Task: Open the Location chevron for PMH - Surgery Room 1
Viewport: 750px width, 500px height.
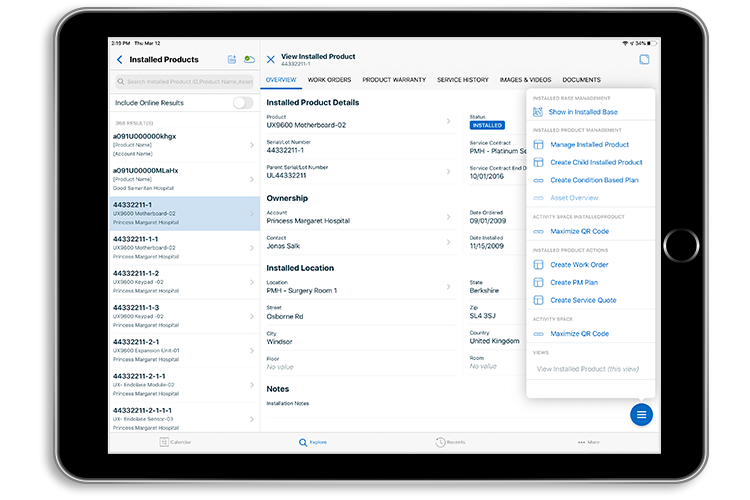Action: click(448, 286)
